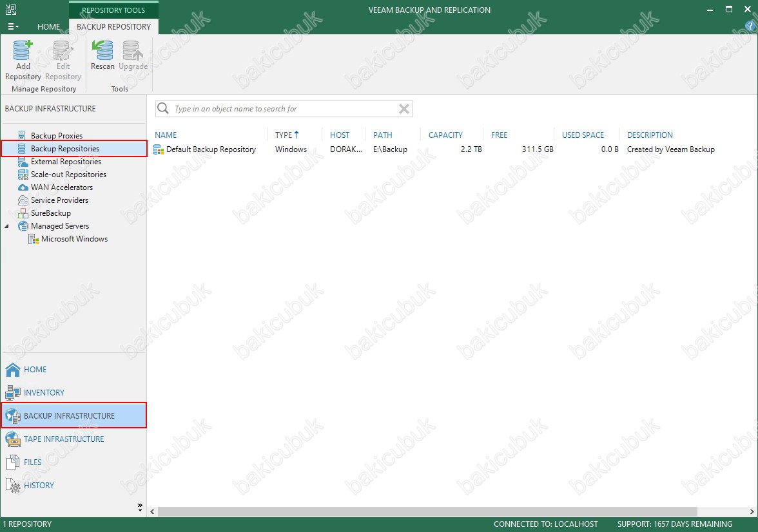This screenshot has width=758, height=532.
Task: Sort by the Type column header
Action: click(284, 135)
